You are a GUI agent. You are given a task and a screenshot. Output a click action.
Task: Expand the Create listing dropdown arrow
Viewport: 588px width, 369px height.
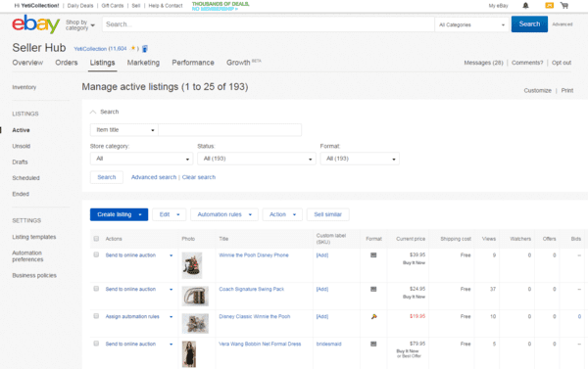[140, 214]
